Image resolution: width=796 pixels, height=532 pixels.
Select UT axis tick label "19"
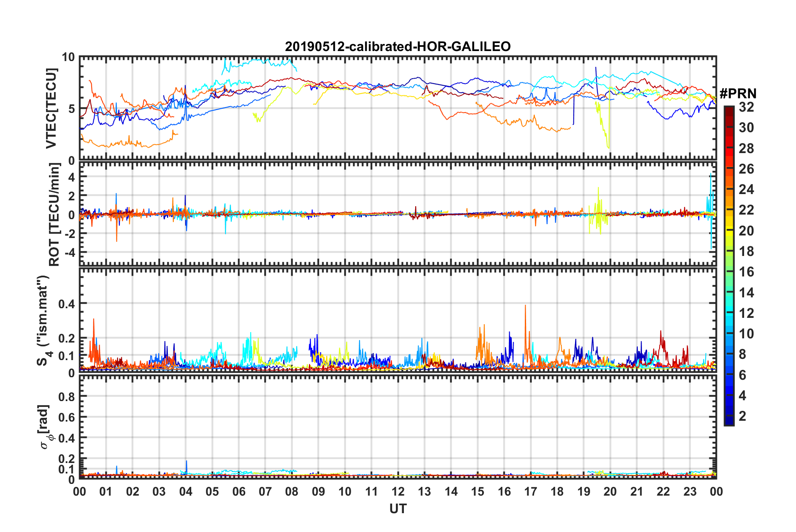coord(584,491)
